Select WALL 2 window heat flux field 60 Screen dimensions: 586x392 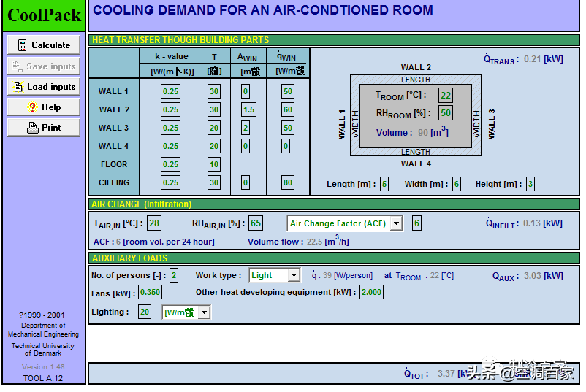pos(287,109)
